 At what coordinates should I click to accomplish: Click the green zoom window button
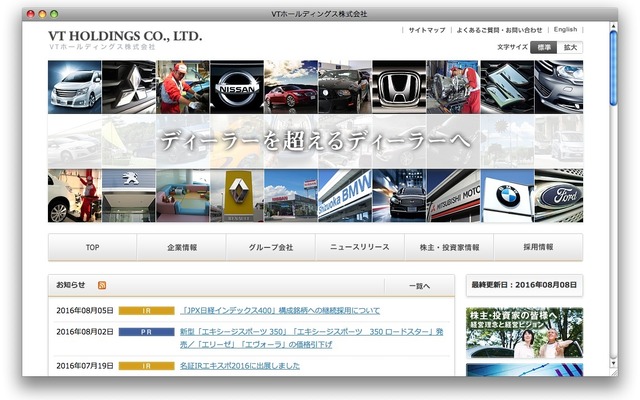(x=54, y=14)
